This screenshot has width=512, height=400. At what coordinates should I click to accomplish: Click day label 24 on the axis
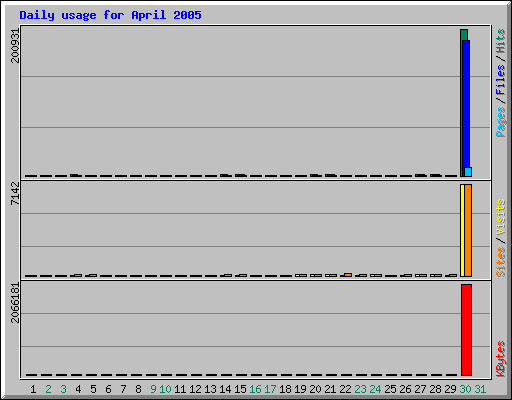pyautogui.click(x=375, y=389)
